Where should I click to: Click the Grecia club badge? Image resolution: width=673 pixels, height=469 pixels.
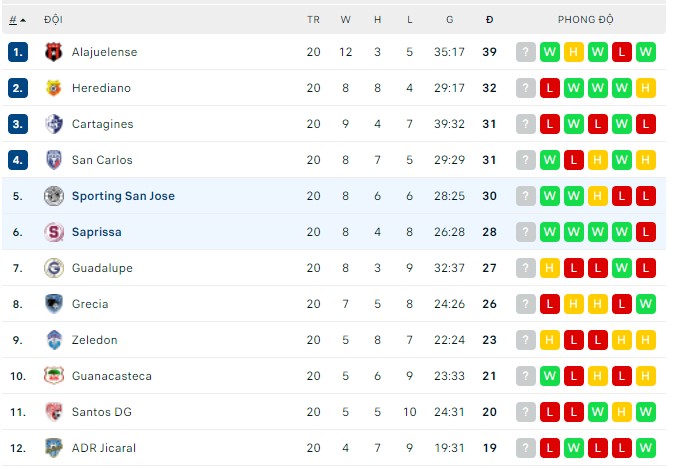[54, 304]
